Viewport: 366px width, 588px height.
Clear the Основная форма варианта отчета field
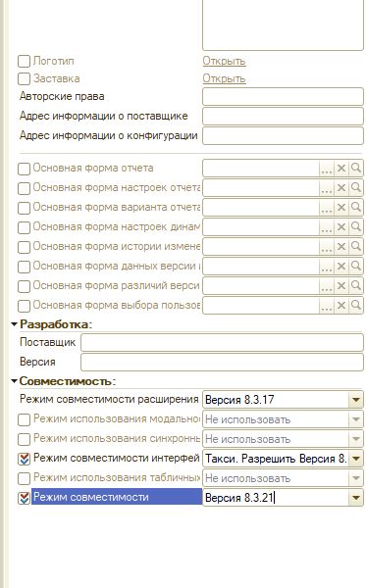point(340,208)
